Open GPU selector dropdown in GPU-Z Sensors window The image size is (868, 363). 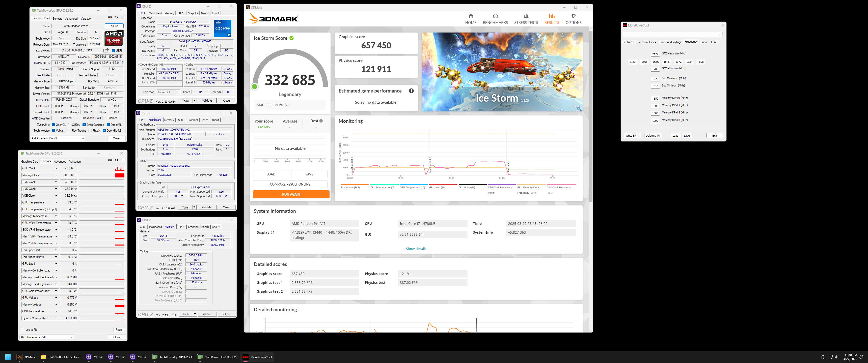pyautogui.click(x=46, y=337)
